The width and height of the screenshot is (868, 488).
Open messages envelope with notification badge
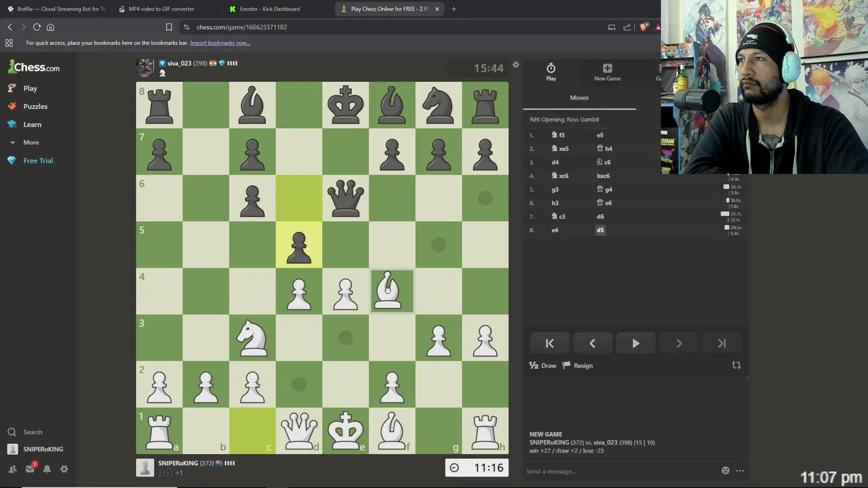pyautogui.click(x=30, y=468)
